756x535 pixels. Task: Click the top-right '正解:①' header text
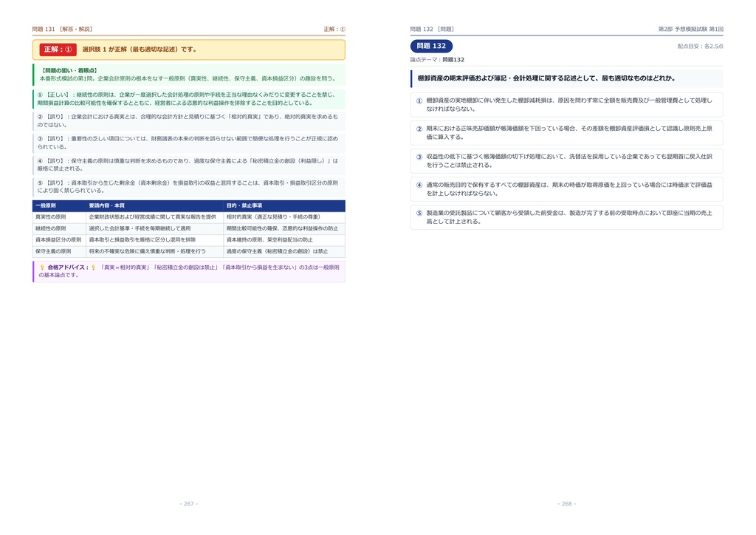334,29
